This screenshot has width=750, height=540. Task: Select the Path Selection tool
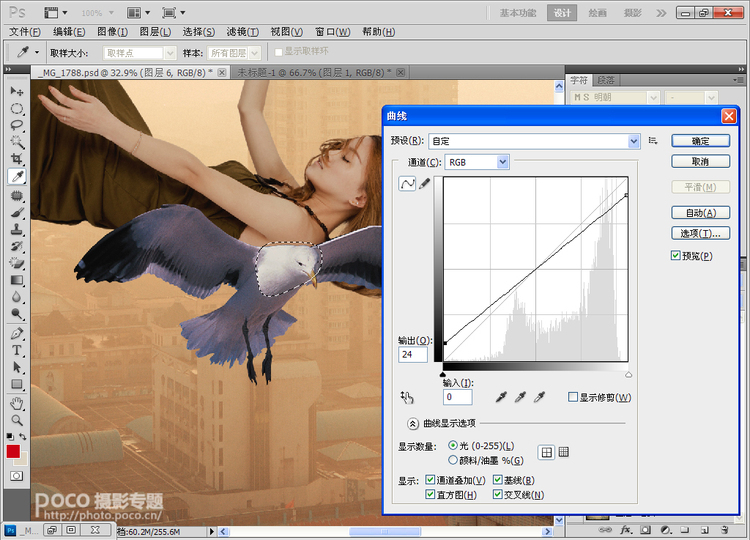tap(17, 367)
